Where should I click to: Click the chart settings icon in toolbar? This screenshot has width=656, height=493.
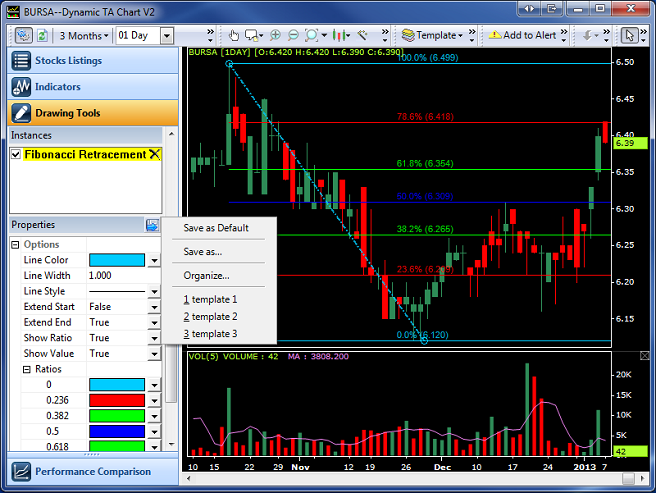[x=23, y=35]
